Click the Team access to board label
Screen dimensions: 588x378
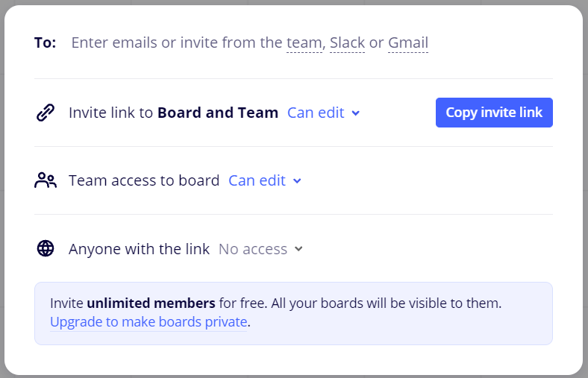(x=144, y=180)
